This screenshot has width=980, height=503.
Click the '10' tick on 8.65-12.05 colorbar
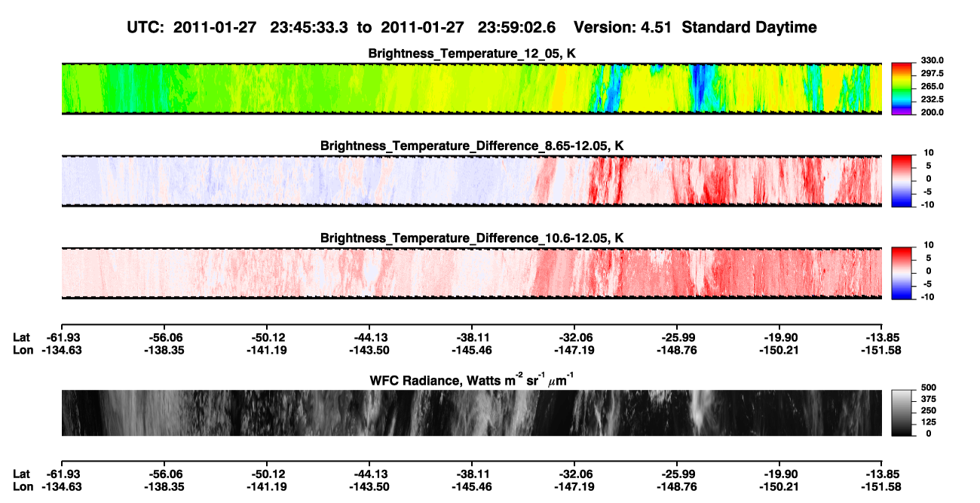[x=929, y=153]
